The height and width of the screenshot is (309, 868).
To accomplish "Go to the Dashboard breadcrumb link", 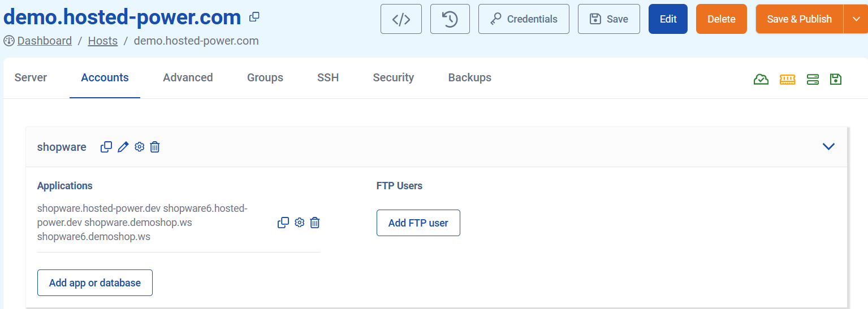I will 45,41.
